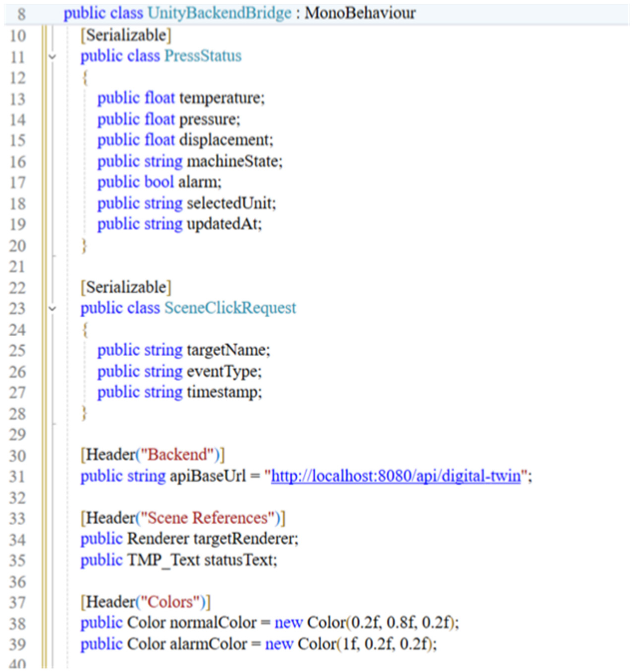Select line number 17 in the gutter
This screenshot has width=632, height=672.
click(x=18, y=183)
